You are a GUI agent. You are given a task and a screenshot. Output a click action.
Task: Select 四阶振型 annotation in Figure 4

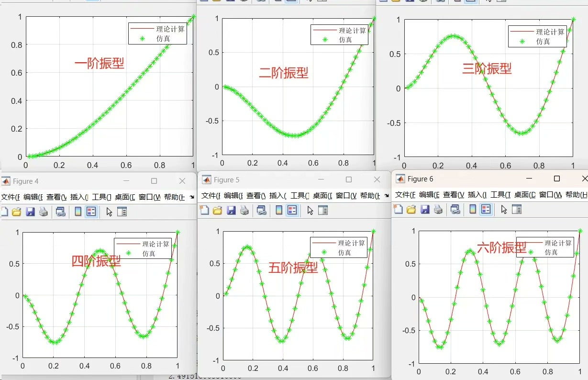(x=96, y=261)
